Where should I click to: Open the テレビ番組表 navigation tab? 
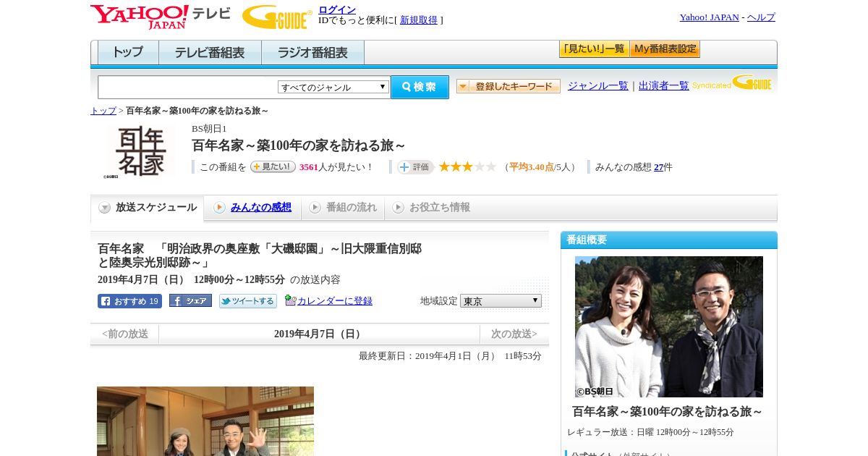click(x=210, y=53)
